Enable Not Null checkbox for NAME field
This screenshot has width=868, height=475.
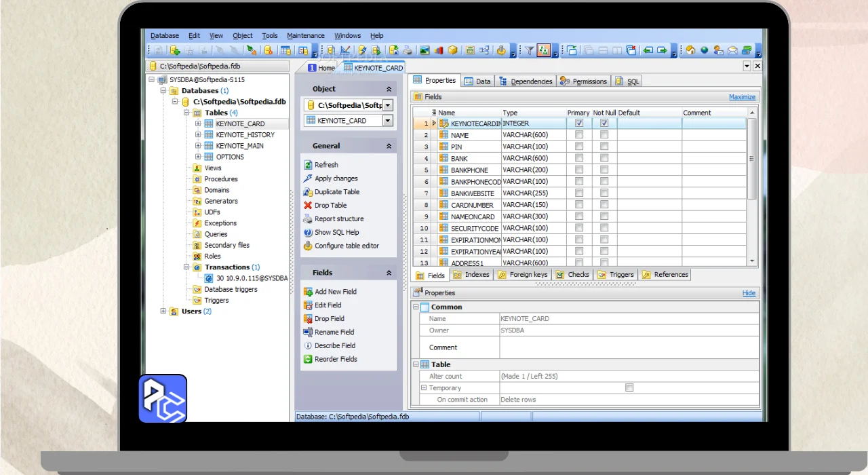click(x=604, y=135)
